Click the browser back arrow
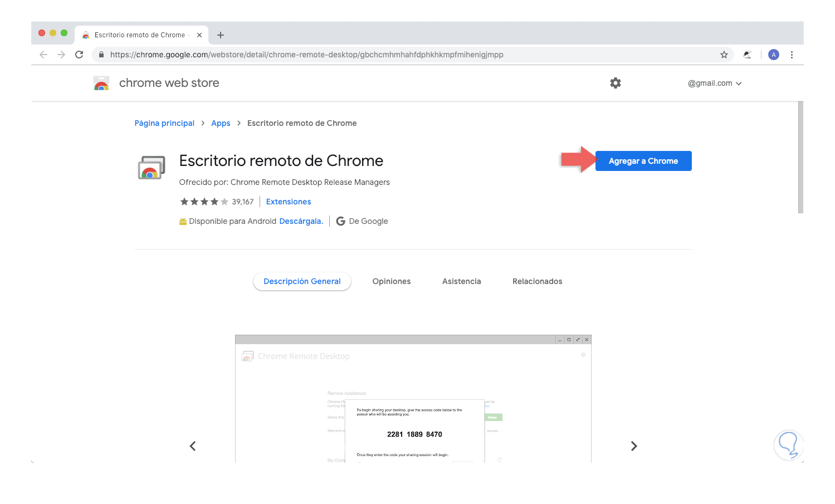The image size is (835, 504). click(43, 55)
